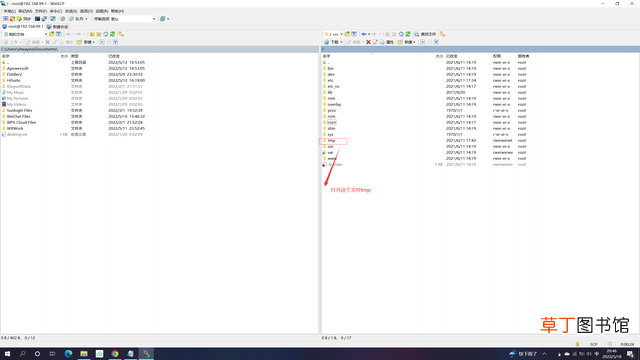The width and height of the screenshot is (640, 360).
Task: Open the remote directory path dropdown
Action: click(x=333, y=34)
